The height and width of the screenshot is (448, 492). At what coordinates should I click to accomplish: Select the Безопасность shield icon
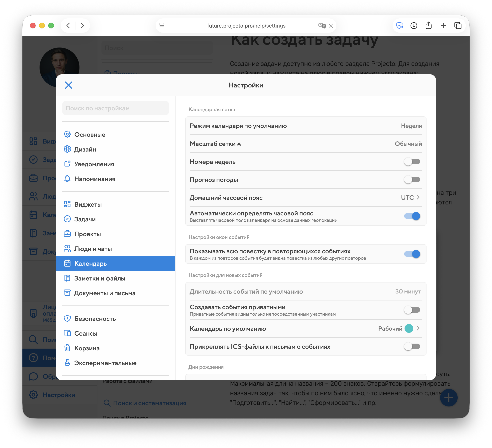point(67,318)
